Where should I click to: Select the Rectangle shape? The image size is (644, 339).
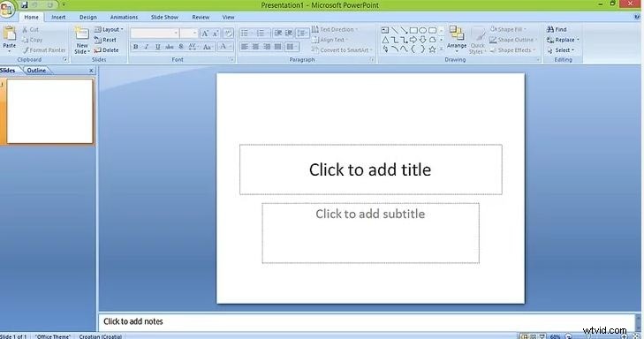[413, 30]
